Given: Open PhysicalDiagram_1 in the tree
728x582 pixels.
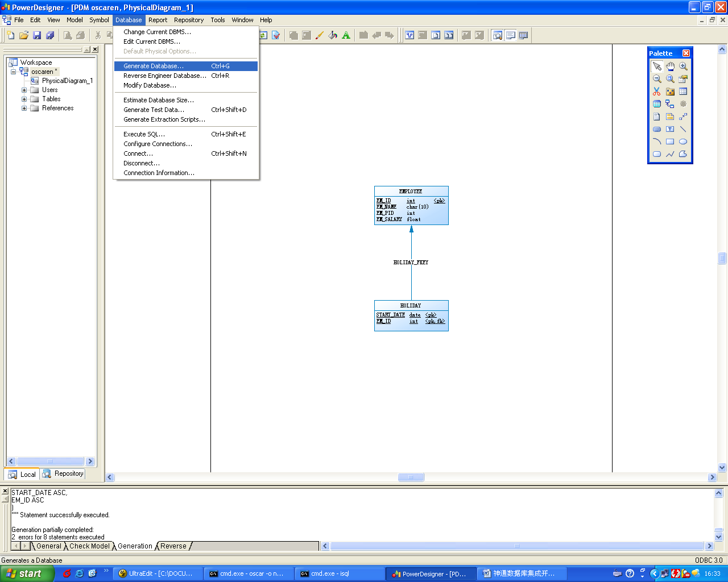Looking at the screenshot, I should pyautogui.click(x=67, y=81).
